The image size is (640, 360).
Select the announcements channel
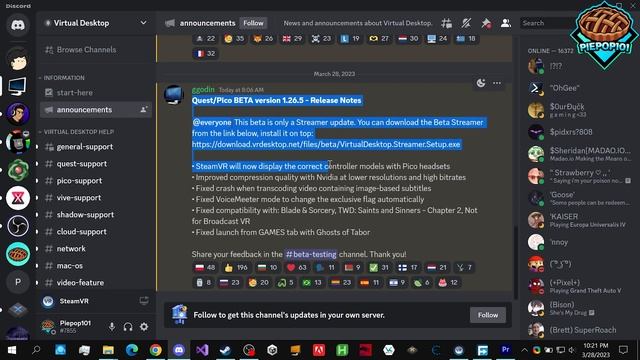96,110
